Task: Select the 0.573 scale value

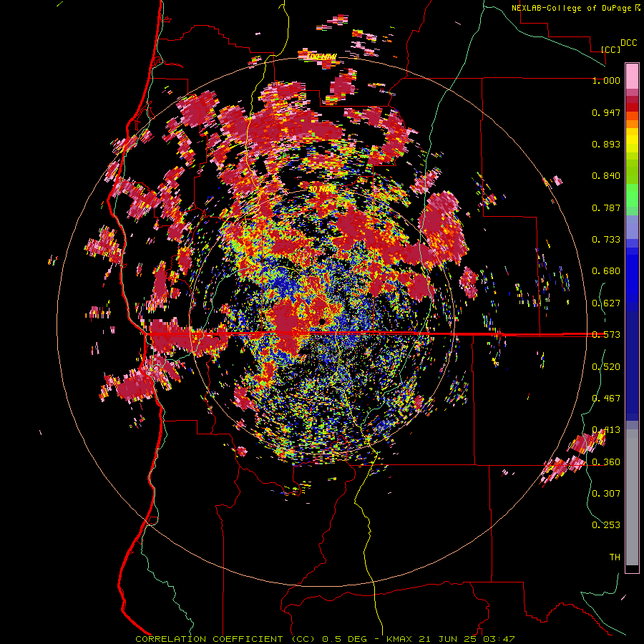Action: tap(606, 335)
